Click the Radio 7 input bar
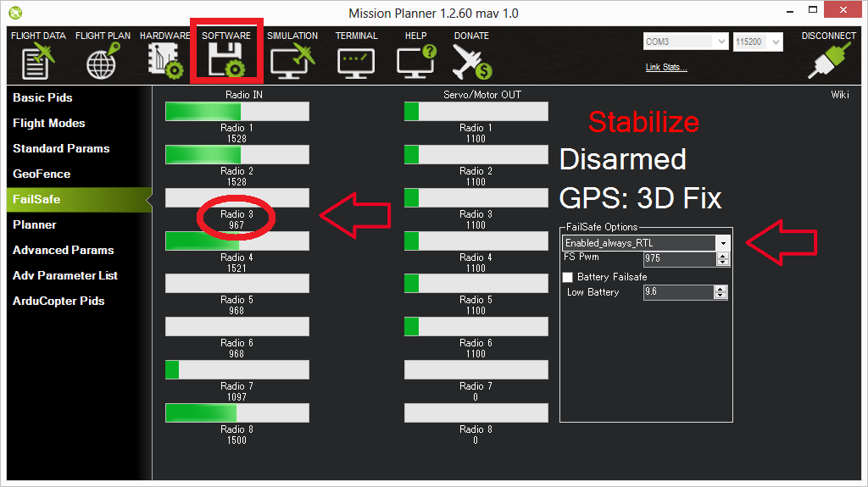This screenshot has width=868, height=487. pos(237,369)
